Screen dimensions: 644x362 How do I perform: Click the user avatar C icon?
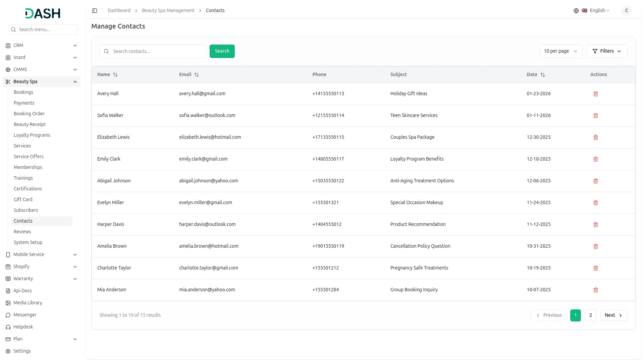point(626,11)
